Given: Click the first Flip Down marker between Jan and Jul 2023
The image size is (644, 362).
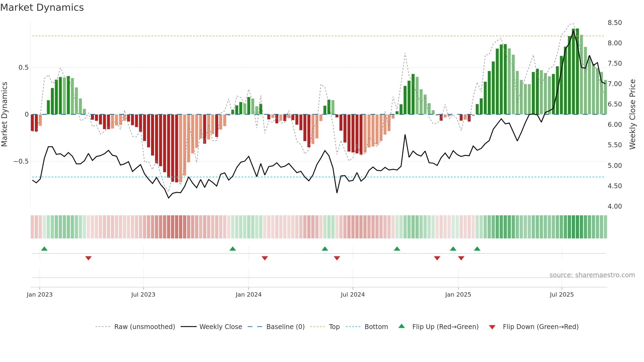Looking at the screenshot, I should (x=88, y=258).
